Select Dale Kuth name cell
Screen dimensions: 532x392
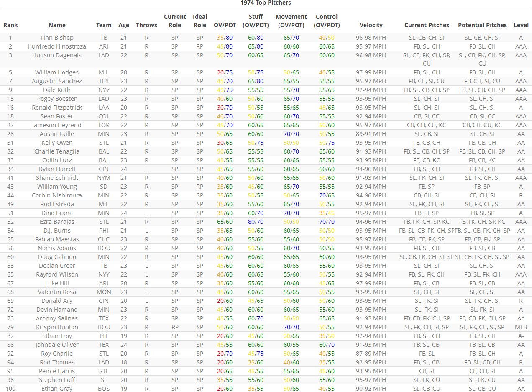57,90
